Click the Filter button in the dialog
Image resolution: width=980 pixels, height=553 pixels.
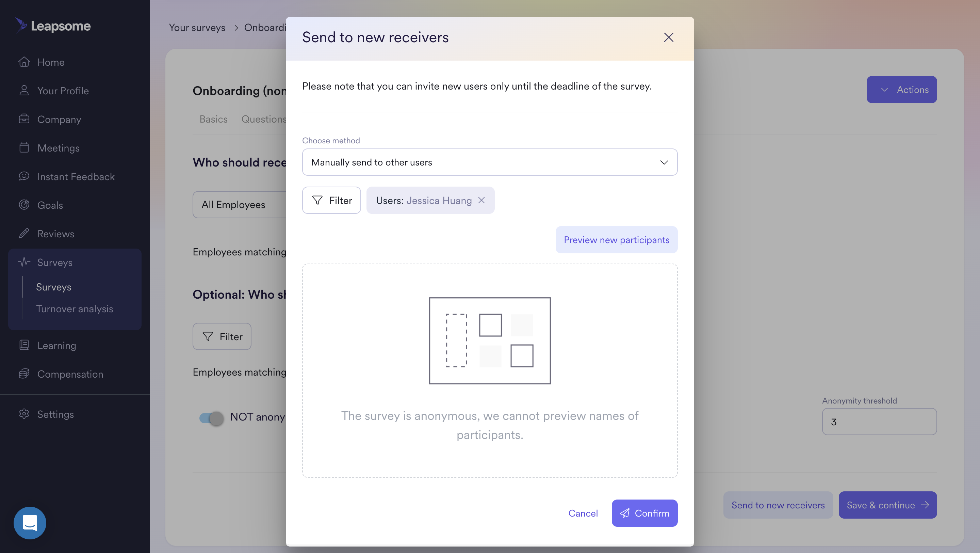[331, 200]
